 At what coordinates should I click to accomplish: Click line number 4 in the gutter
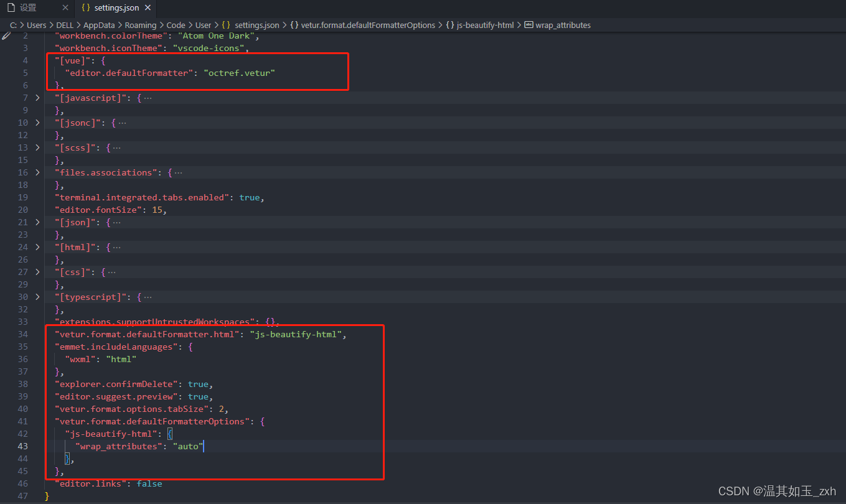click(x=25, y=60)
